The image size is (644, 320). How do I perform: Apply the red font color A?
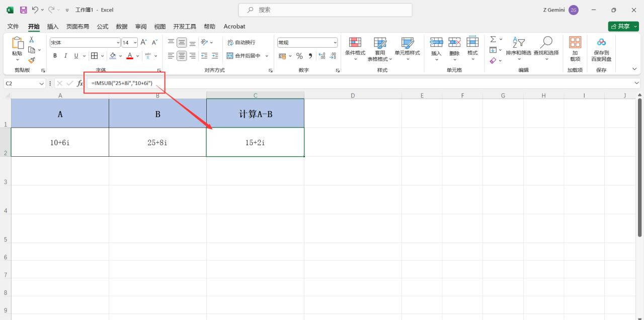[130, 56]
